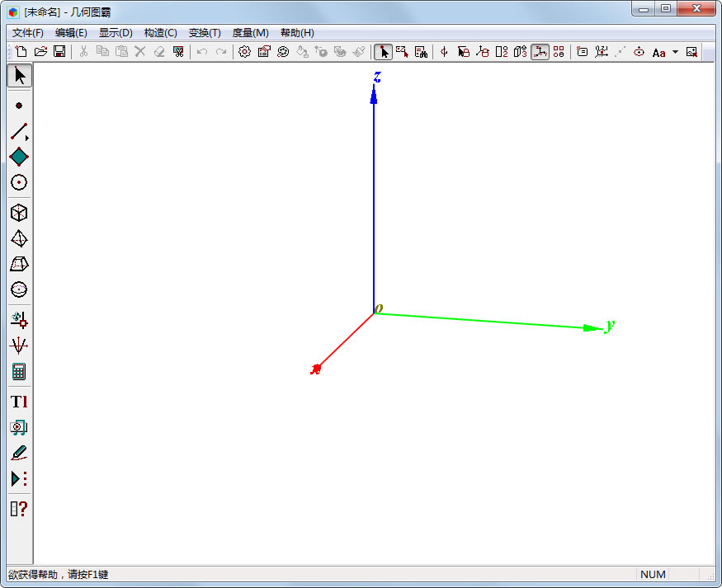722x588 pixels.
Task: Toggle the 3D coordinate axes display button
Action: pos(540,52)
